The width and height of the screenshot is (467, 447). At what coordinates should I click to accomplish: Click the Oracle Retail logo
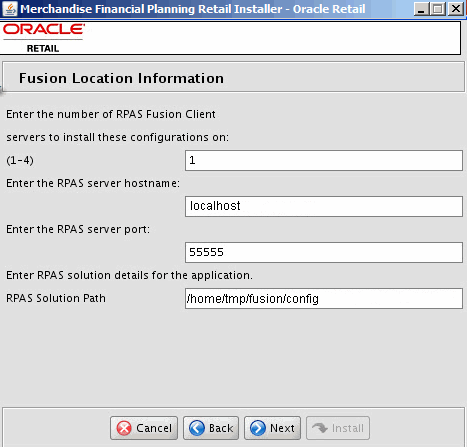click(x=44, y=38)
